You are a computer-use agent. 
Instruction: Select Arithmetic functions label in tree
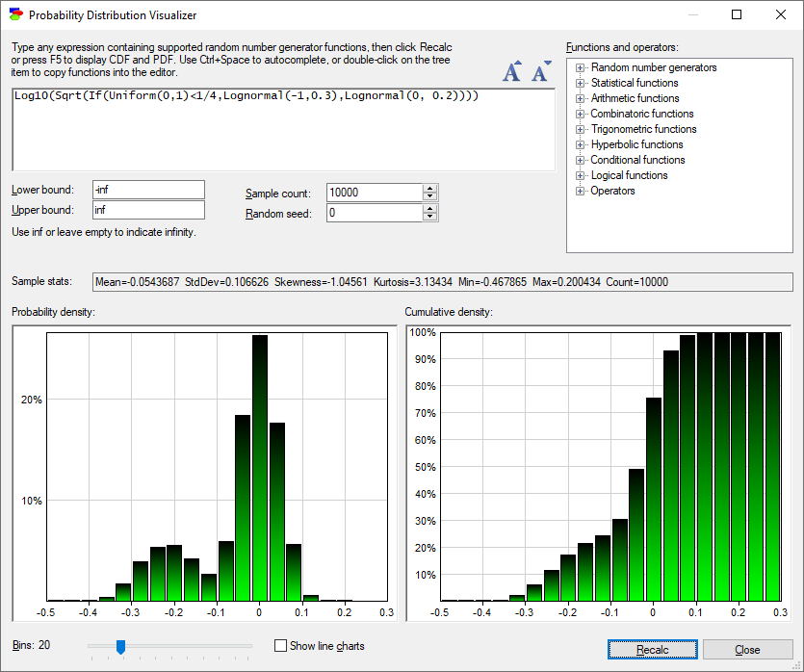[635, 98]
